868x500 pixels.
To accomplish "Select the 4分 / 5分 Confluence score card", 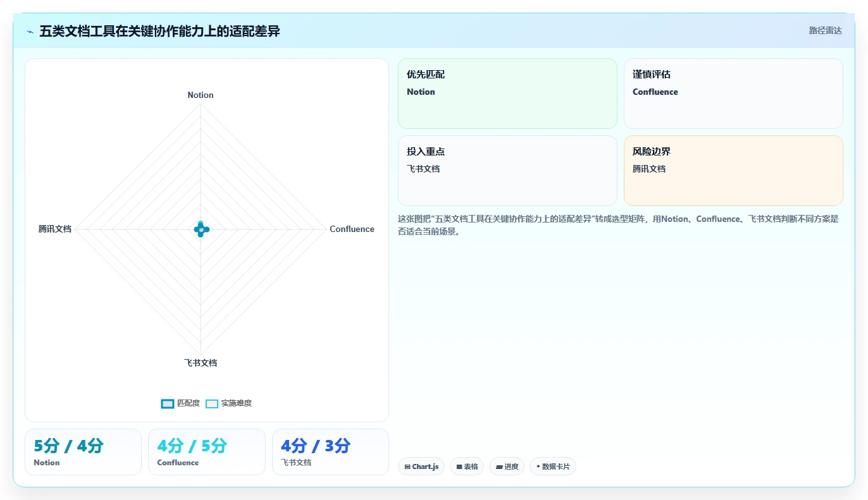I will click(x=206, y=452).
